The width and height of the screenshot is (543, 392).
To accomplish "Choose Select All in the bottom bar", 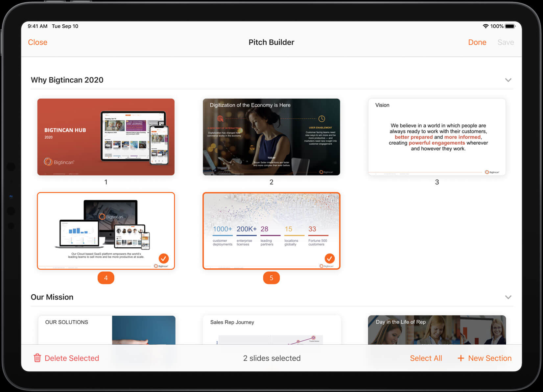I will pos(426,358).
